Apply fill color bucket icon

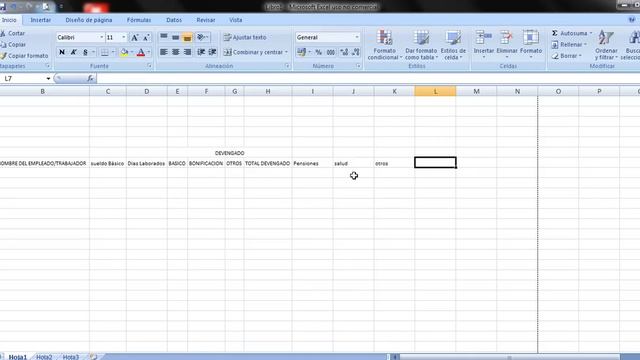(x=124, y=52)
